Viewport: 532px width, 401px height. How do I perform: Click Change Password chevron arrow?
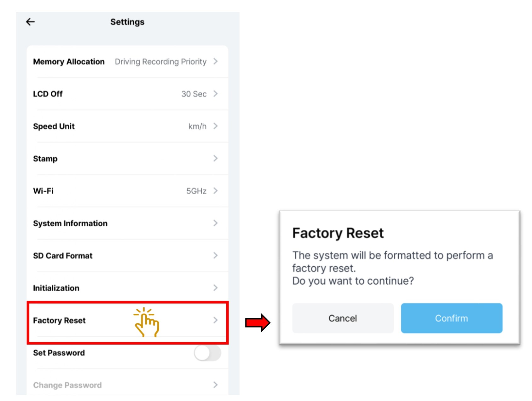(x=216, y=385)
